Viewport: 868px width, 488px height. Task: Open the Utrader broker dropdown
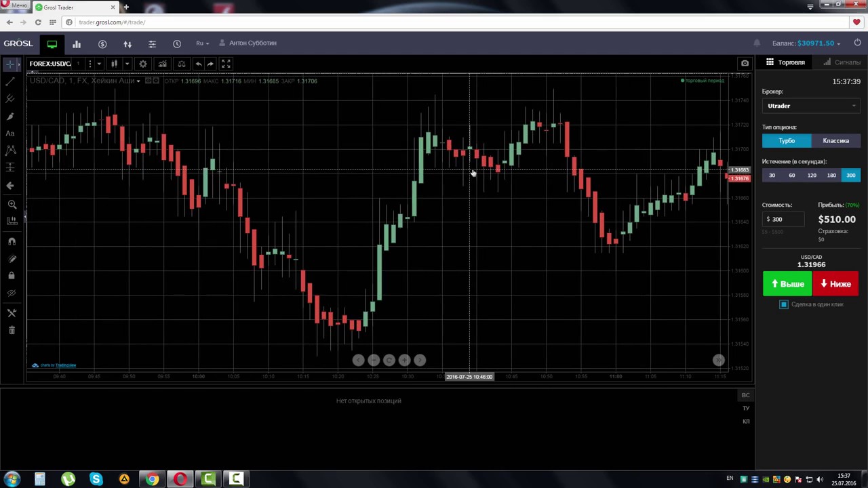tap(811, 106)
